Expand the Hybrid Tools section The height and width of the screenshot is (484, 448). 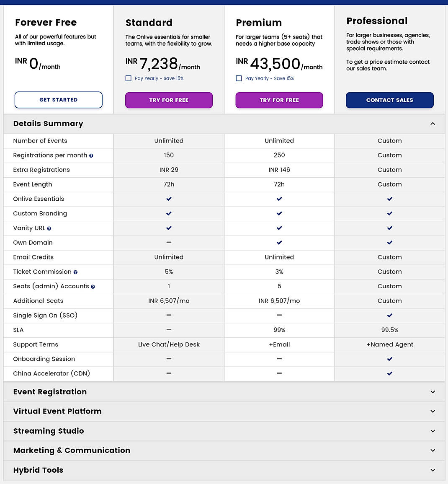coord(433,470)
